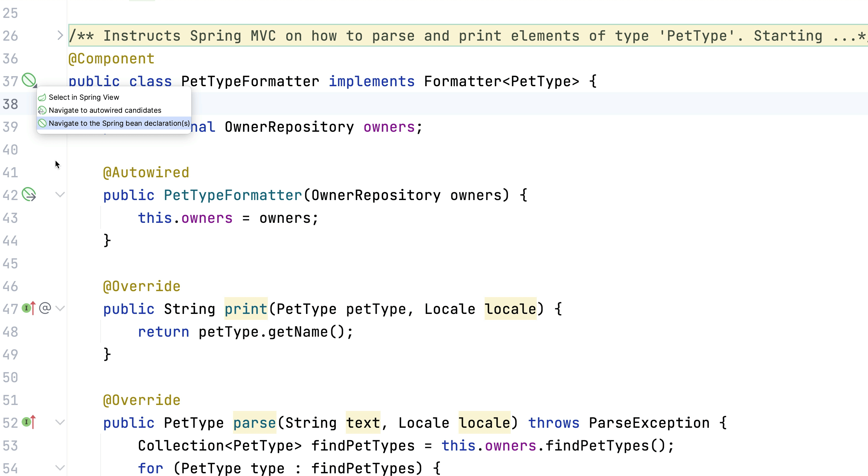
Task: Click icon beside Navigate to autowired candidates
Action: pos(42,110)
